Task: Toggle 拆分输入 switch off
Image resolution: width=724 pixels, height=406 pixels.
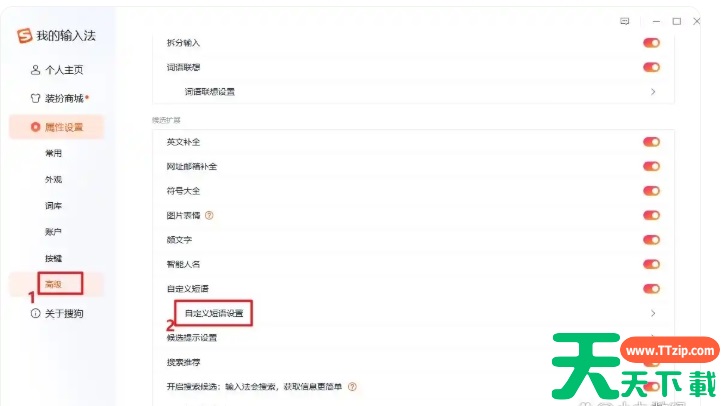Action: [651, 42]
